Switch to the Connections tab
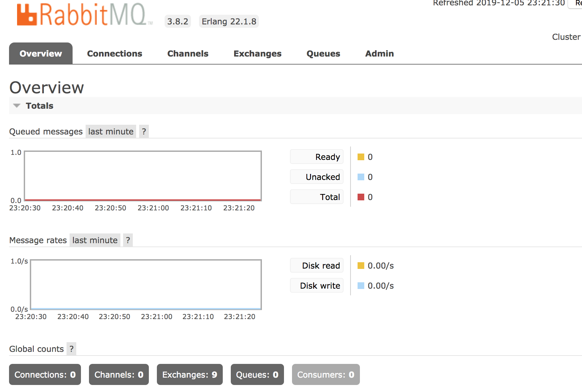 (115, 54)
